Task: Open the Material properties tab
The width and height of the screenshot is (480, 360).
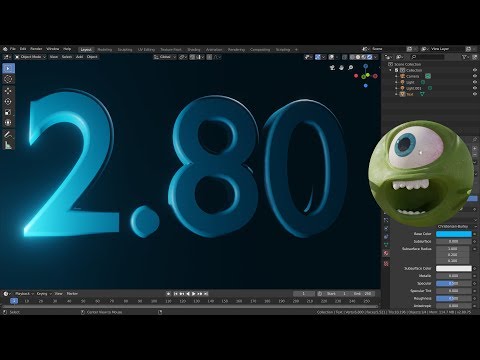Action: [386, 253]
